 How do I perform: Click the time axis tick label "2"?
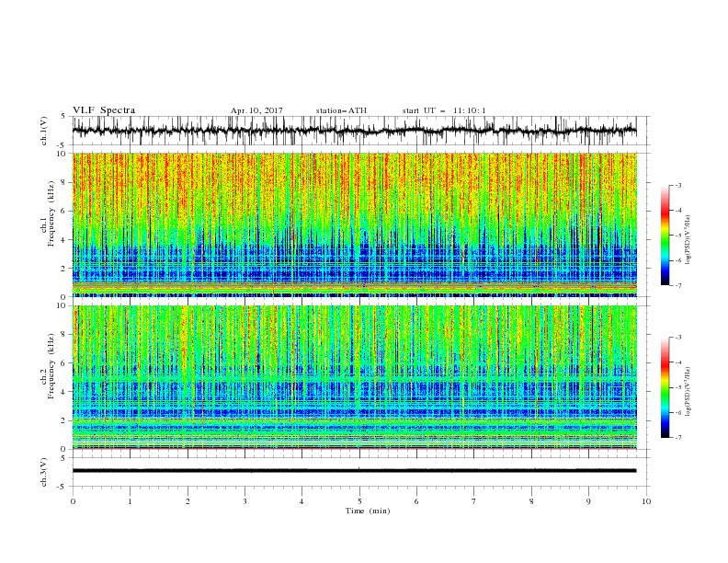click(188, 501)
